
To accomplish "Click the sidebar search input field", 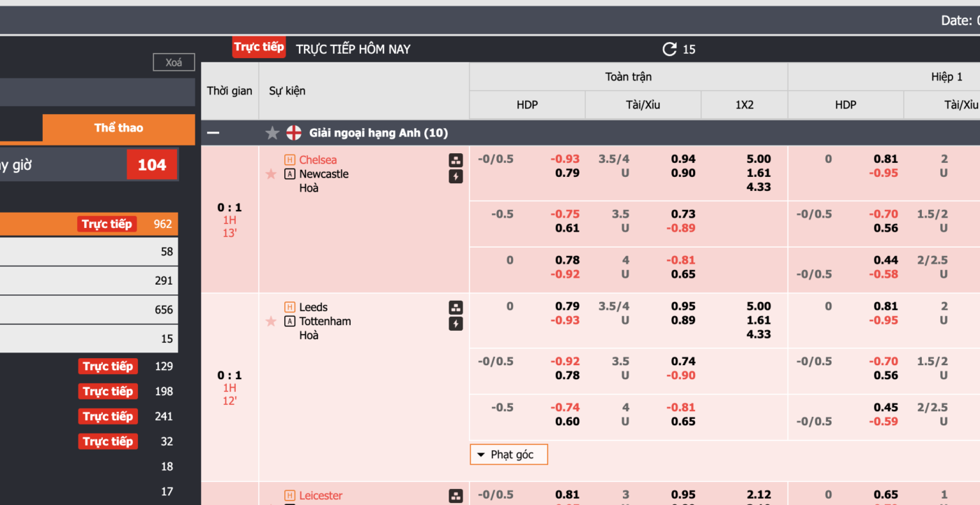I will click(x=97, y=92).
